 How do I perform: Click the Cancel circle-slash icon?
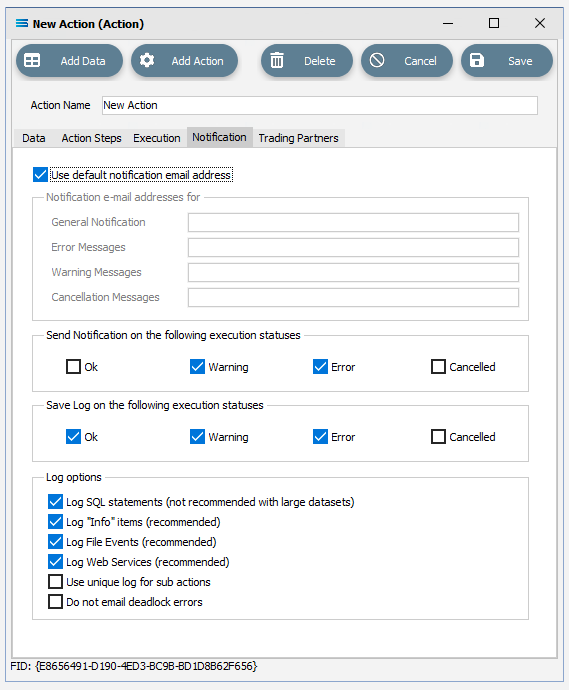coord(377,60)
